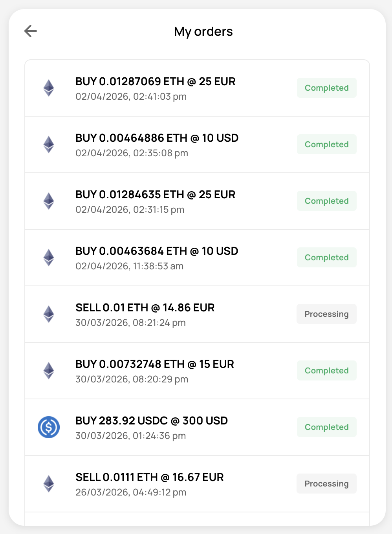392x534 pixels.
Task: Click Ethereum icon for 0.01287069 ETH order
Action: point(49,88)
